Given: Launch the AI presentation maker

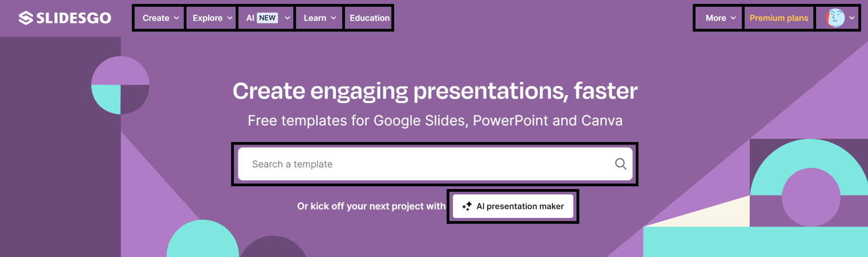Looking at the screenshot, I should (x=513, y=206).
